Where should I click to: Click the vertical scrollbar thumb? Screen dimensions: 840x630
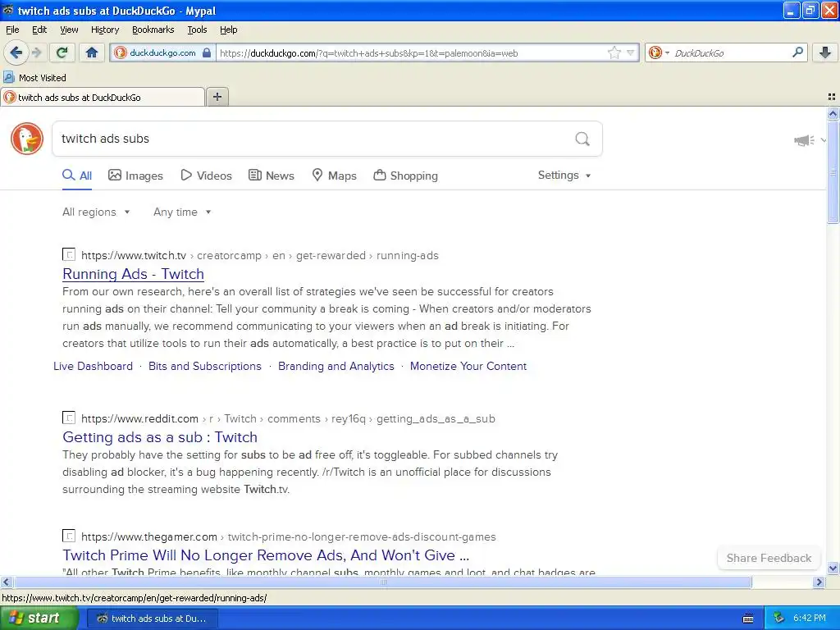(x=833, y=171)
